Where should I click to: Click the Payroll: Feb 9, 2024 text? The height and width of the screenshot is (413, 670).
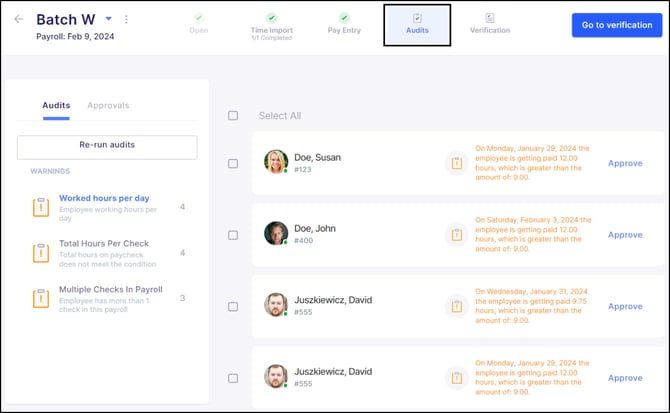75,37
